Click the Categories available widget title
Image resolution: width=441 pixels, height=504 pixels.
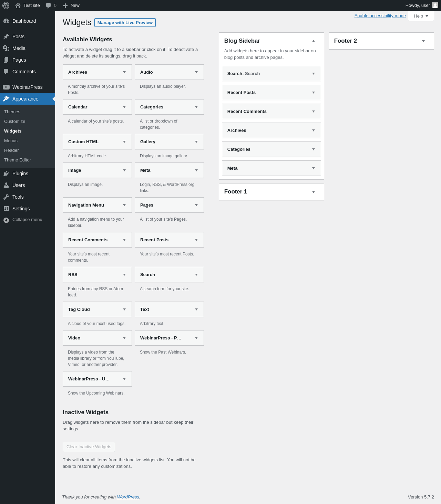pyautogui.click(x=152, y=107)
